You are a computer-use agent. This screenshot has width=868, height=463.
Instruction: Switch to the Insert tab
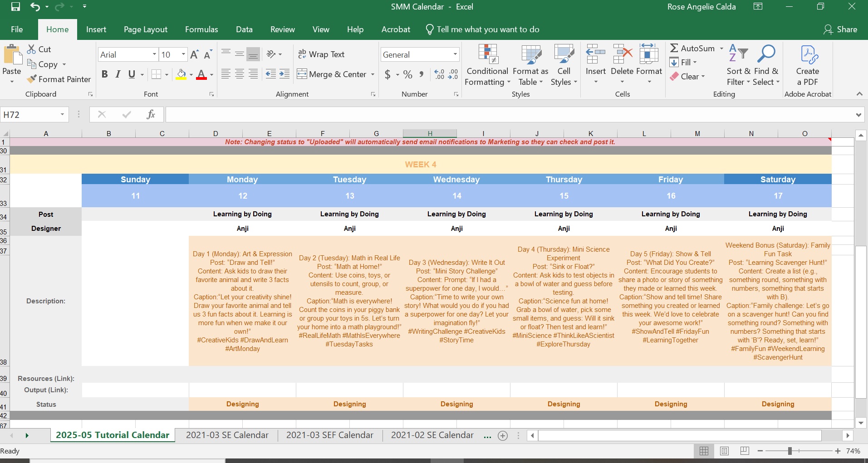[x=96, y=29]
